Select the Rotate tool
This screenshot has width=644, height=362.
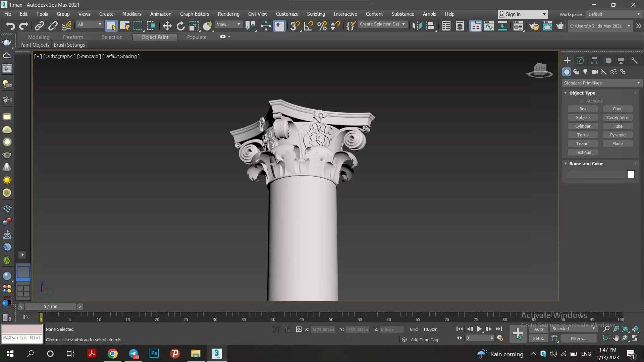[180, 26]
